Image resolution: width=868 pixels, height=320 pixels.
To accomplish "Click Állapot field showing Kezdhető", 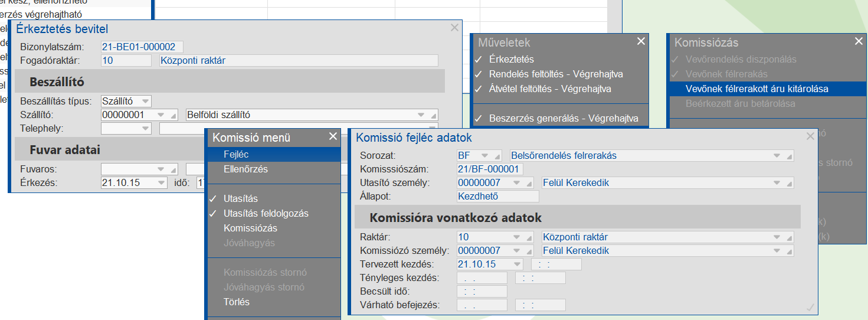I will (498, 197).
